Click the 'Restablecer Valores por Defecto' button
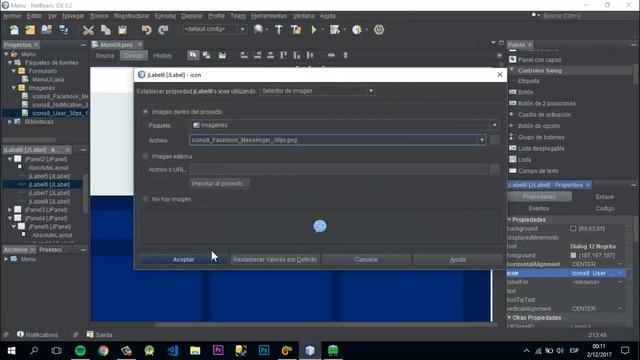Viewport: 640px width, 360px height. pos(275,260)
